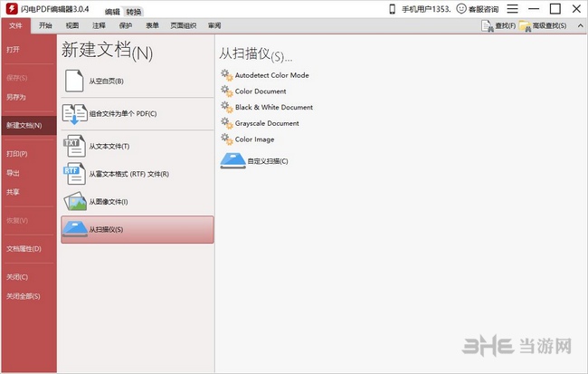Select the 编辑 mode tab in title bar

(x=112, y=12)
